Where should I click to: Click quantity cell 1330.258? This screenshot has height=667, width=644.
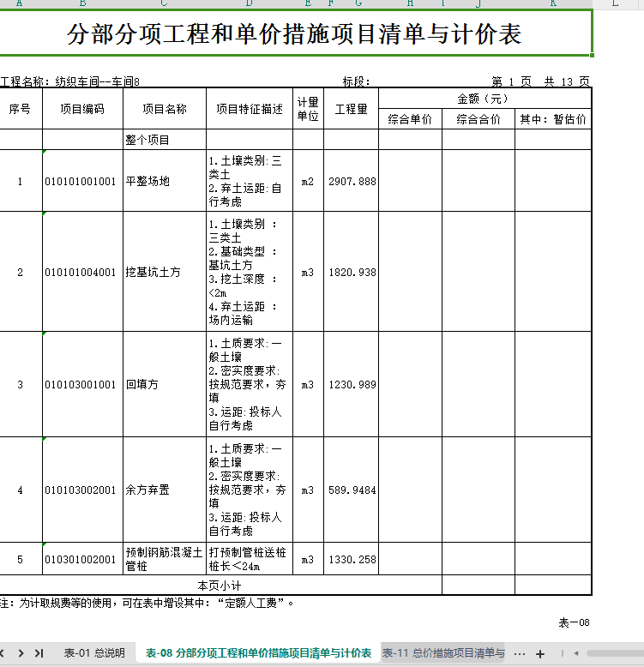(351, 559)
